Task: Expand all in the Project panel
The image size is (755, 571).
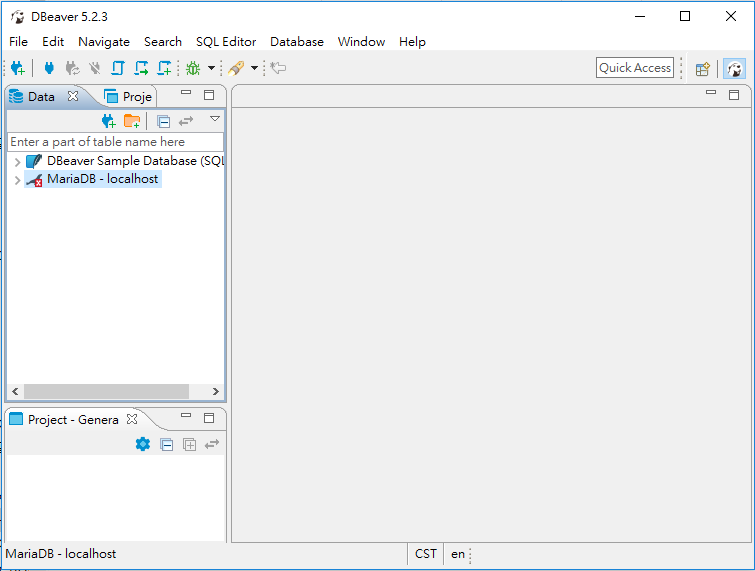Action: [x=190, y=444]
